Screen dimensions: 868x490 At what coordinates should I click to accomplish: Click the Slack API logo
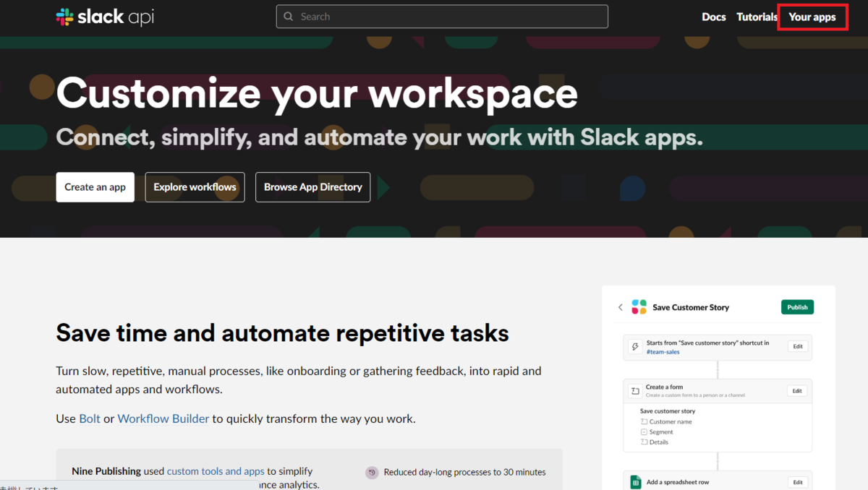105,17
